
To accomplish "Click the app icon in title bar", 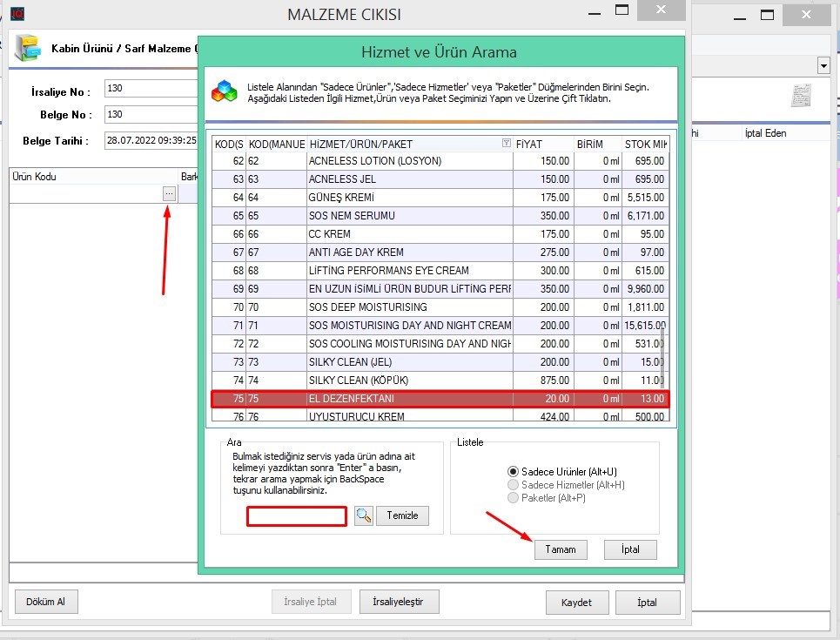I will tap(17, 14).
